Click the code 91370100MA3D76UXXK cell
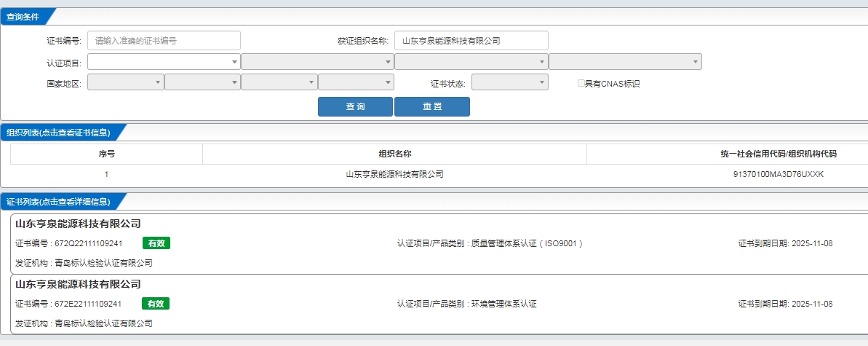 pyautogui.click(x=779, y=174)
